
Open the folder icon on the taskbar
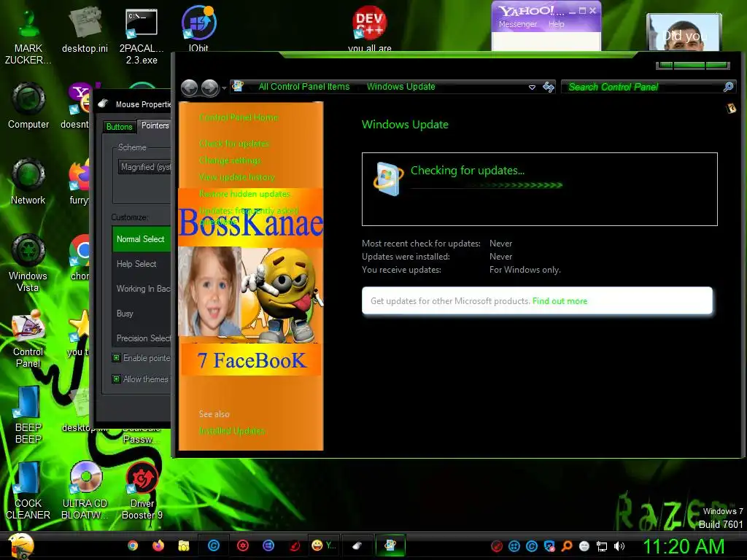tap(183, 545)
